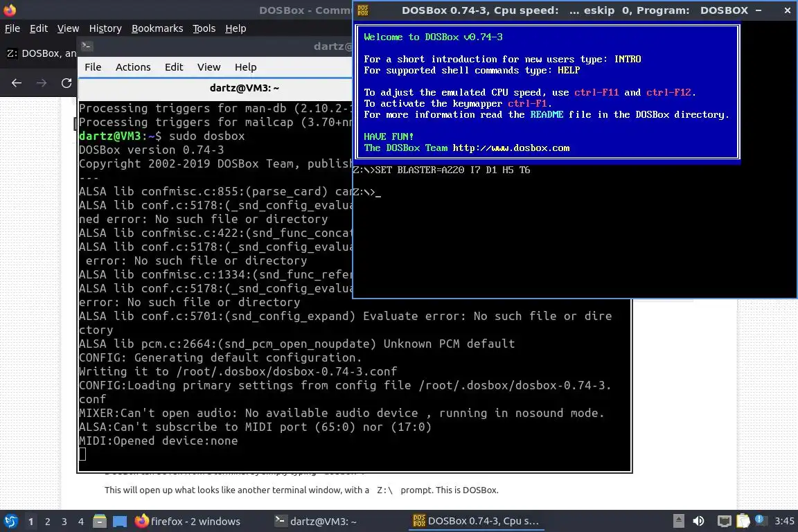Screen dimensions: 798x532
Task: Click the terminal cursor line after MIDI output
Action: click(82, 454)
